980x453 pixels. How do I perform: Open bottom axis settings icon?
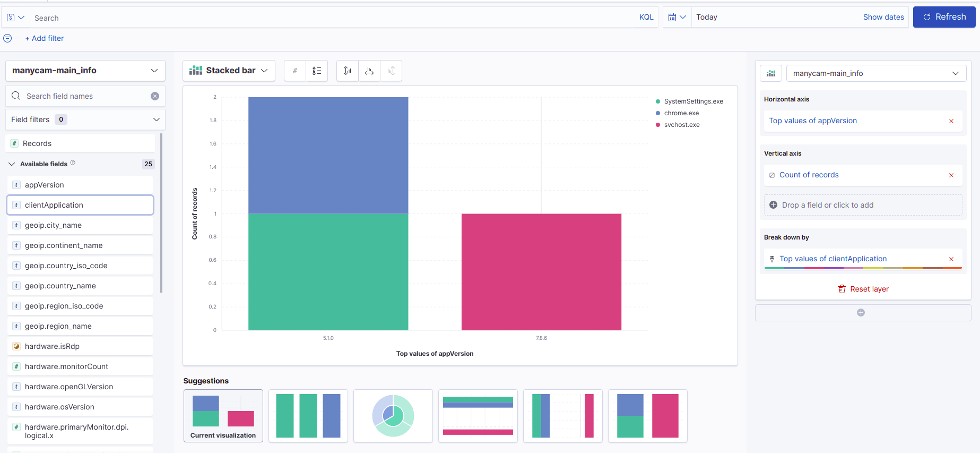tap(369, 71)
